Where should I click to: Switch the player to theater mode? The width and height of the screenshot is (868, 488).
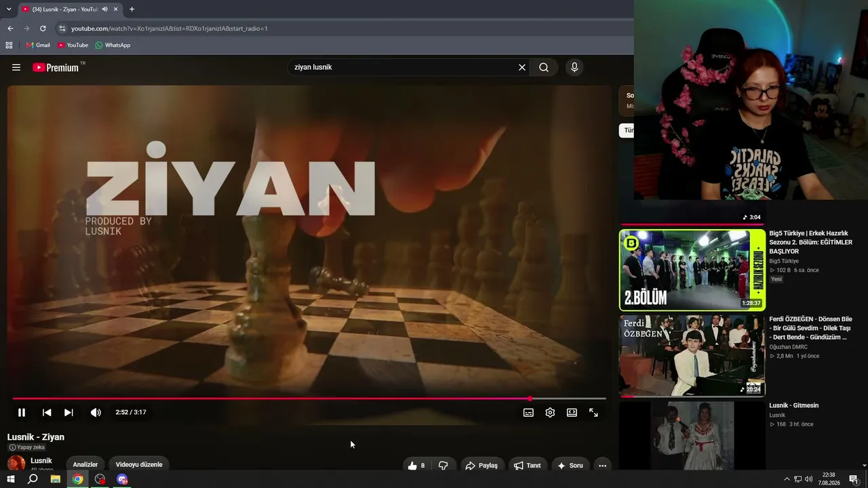pyautogui.click(x=572, y=412)
